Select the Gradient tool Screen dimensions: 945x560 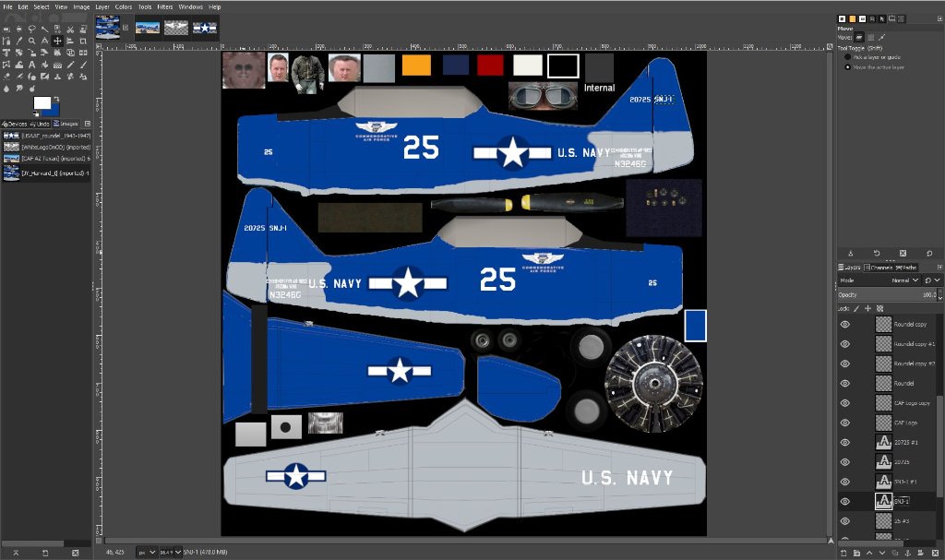pos(57,65)
